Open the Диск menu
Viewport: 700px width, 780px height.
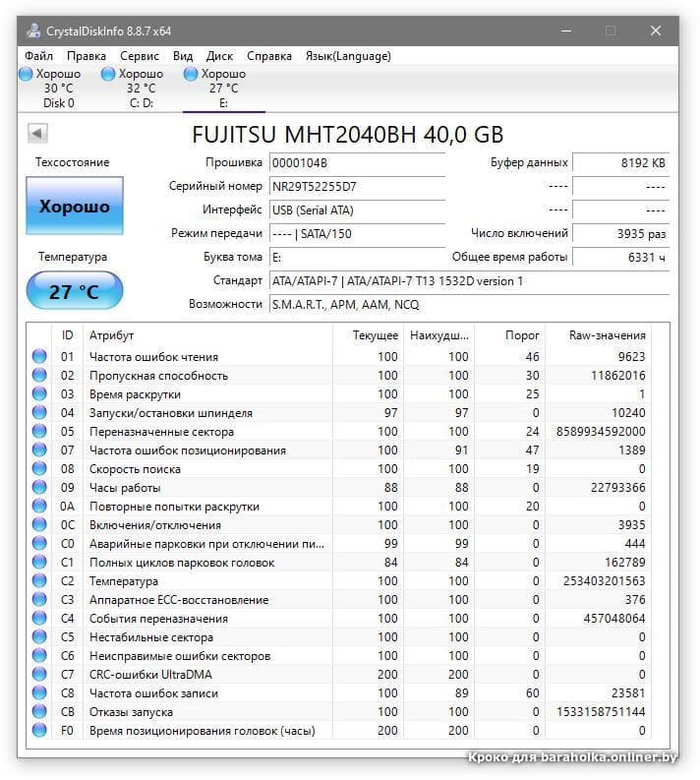(x=219, y=56)
